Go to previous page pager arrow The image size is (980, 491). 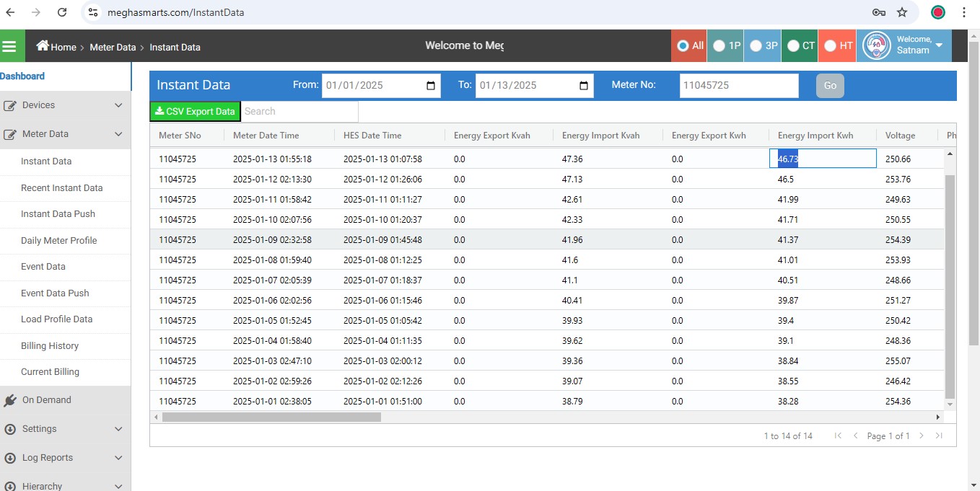[x=855, y=435]
